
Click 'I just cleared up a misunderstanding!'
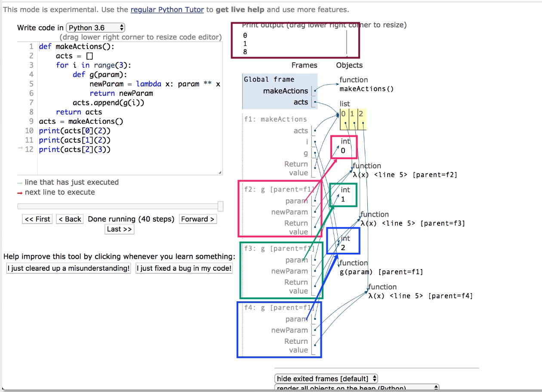68,268
